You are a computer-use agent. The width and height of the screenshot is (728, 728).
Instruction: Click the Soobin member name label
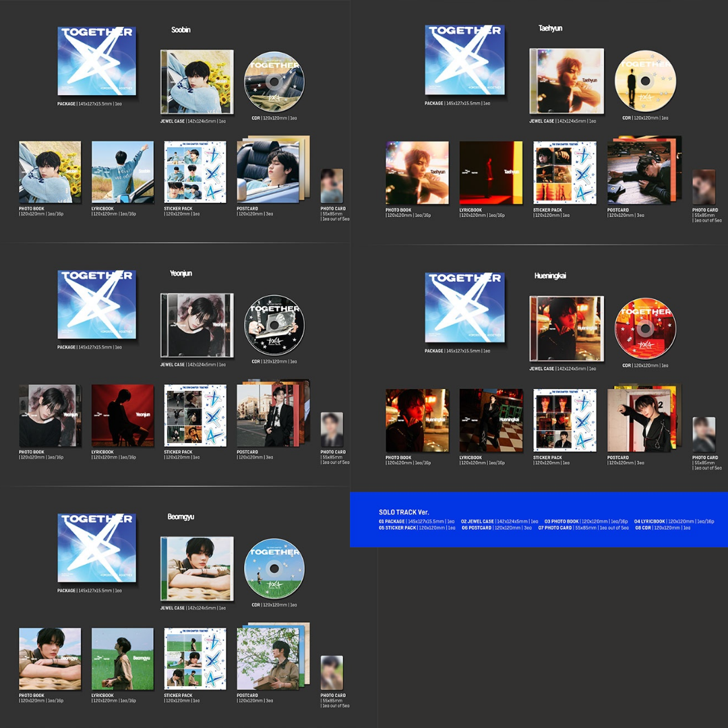tap(181, 30)
